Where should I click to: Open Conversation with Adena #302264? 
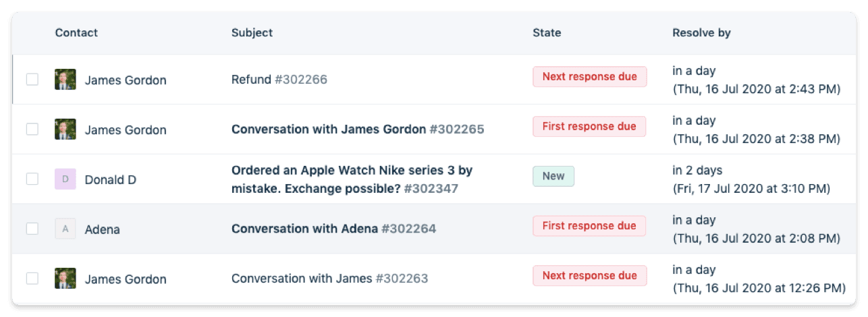click(x=333, y=229)
